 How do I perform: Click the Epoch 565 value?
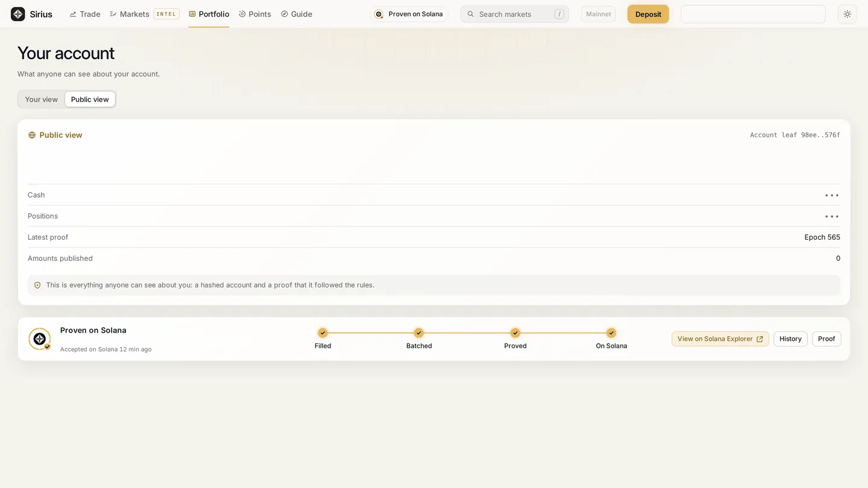point(822,237)
